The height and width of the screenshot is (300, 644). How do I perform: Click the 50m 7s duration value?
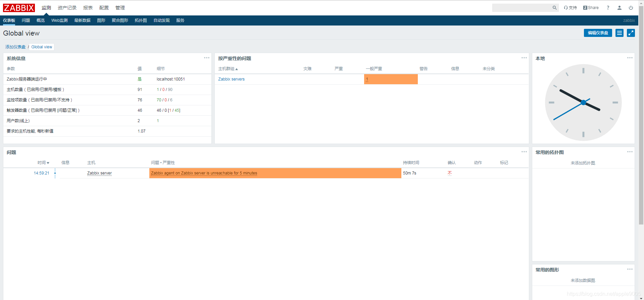click(x=409, y=173)
